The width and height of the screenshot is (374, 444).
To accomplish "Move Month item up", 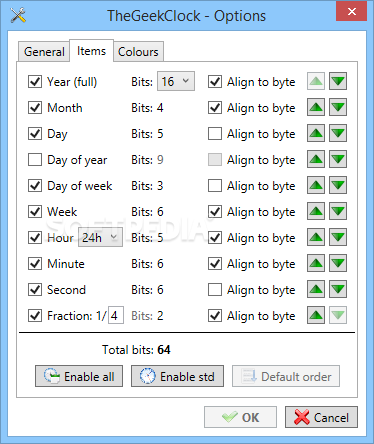I will 316,107.
